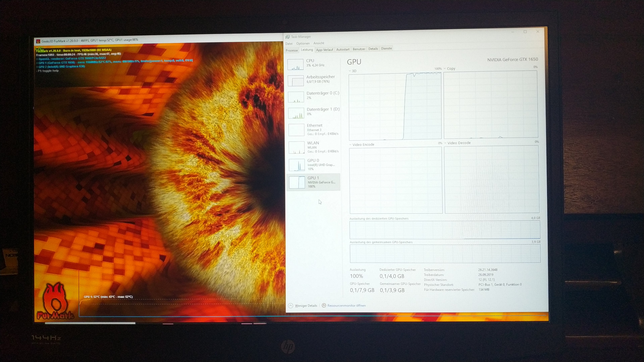Click Ressourcenmonitor öffnen icon link
This screenshot has height=362, width=644.
(324, 305)
